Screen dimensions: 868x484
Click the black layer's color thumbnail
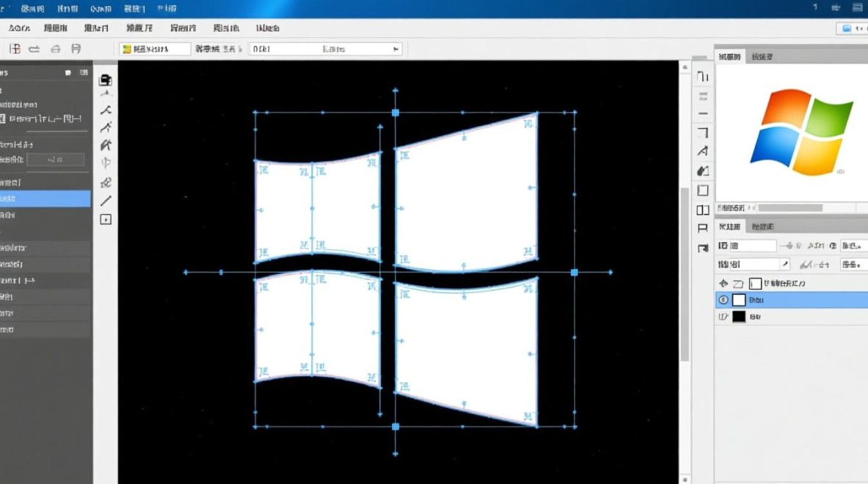pyautogui.click(x=739, y=317)
